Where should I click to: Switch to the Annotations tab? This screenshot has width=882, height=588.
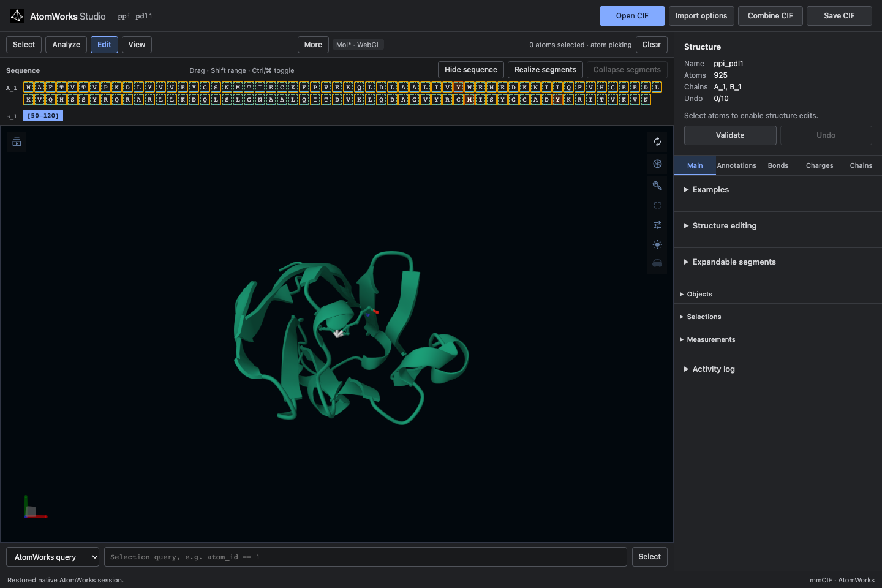pos(736,165)
